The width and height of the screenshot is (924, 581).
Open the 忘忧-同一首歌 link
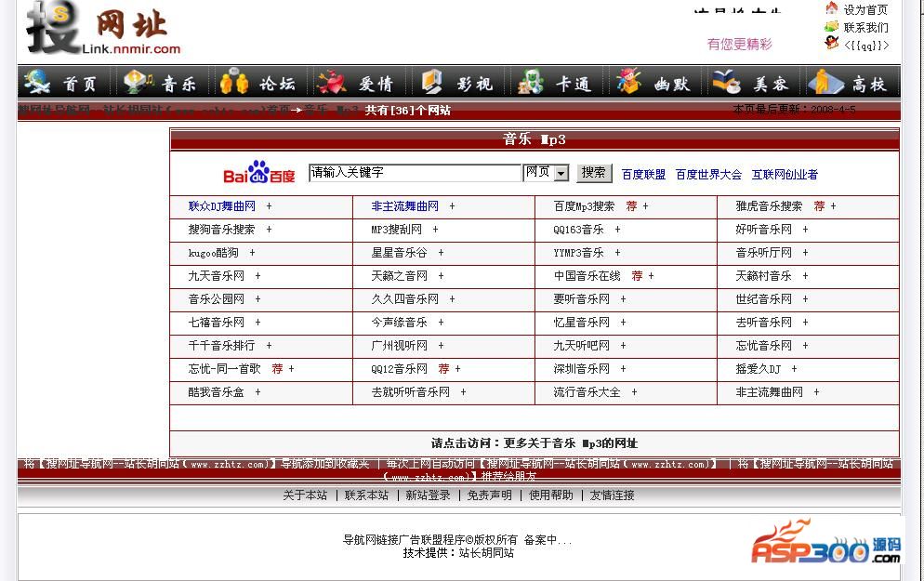(225, 369)
